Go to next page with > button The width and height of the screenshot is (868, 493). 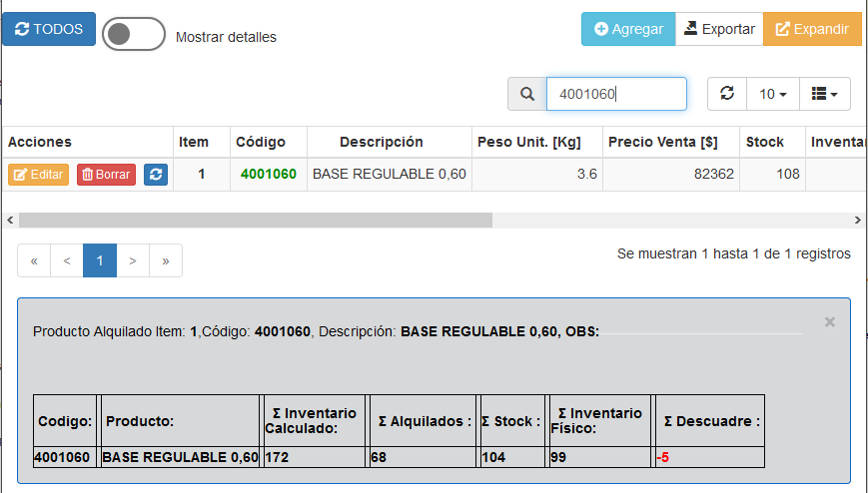tap(133, 260)
